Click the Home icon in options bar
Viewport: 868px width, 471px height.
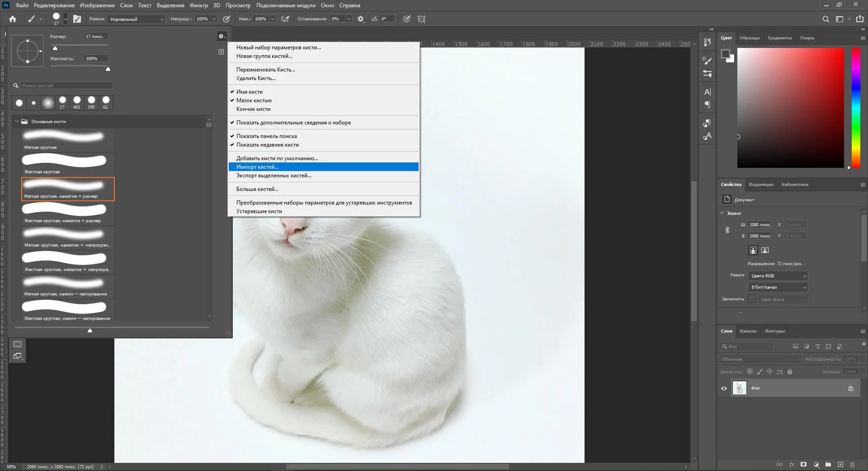13,19
